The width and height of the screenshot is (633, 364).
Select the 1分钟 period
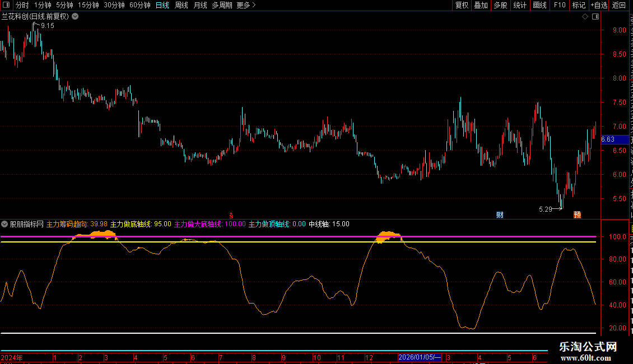[43, 5]
